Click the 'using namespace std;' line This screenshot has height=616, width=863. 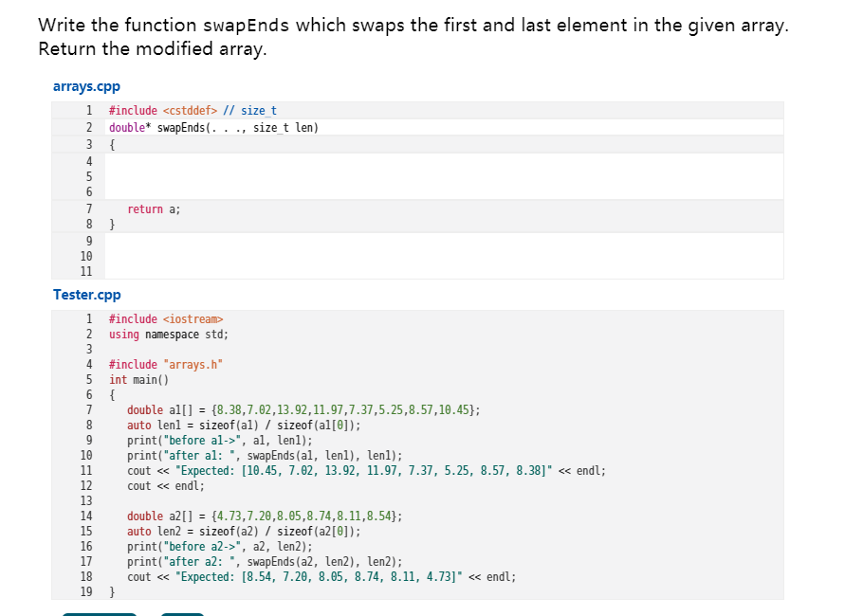tap(169, 335)
